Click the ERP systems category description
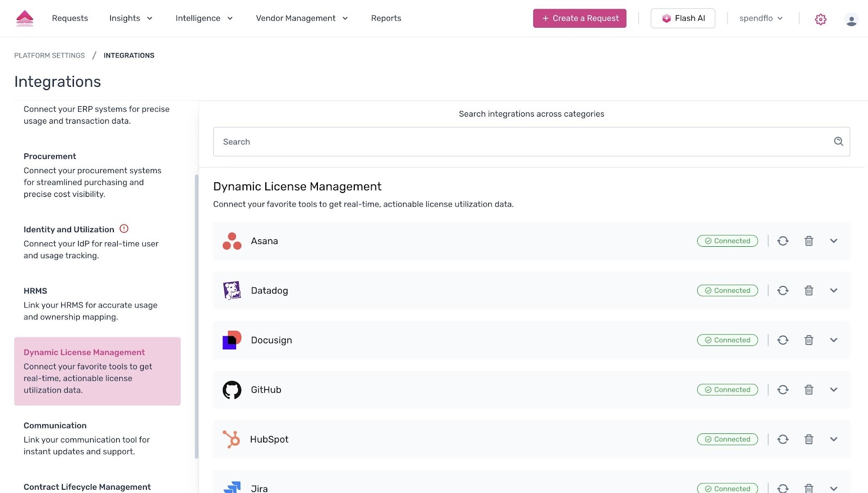 click(x=97, y=115)
